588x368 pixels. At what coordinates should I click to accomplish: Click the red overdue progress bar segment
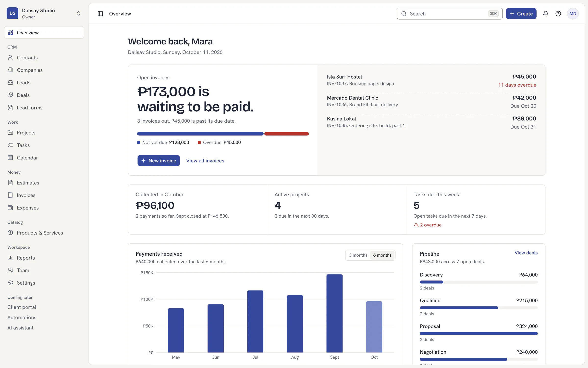(x=286, y=134)
